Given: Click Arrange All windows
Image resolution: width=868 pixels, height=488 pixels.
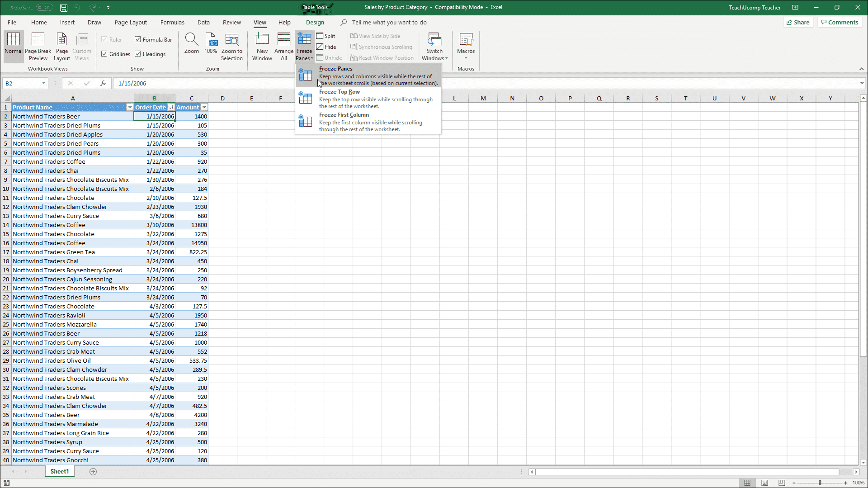Looking at the screenshot, I should click(284, 47).
